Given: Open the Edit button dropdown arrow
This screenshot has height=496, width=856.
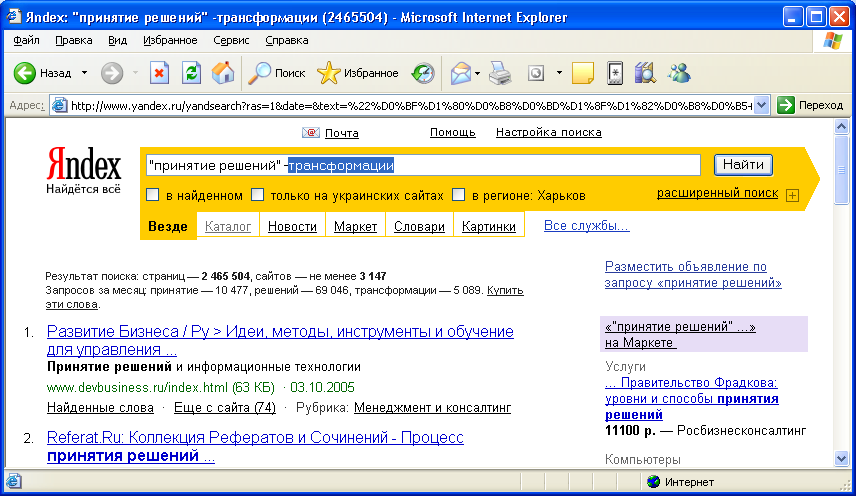Looking at the screenshot, I should (x=559, y=73).
